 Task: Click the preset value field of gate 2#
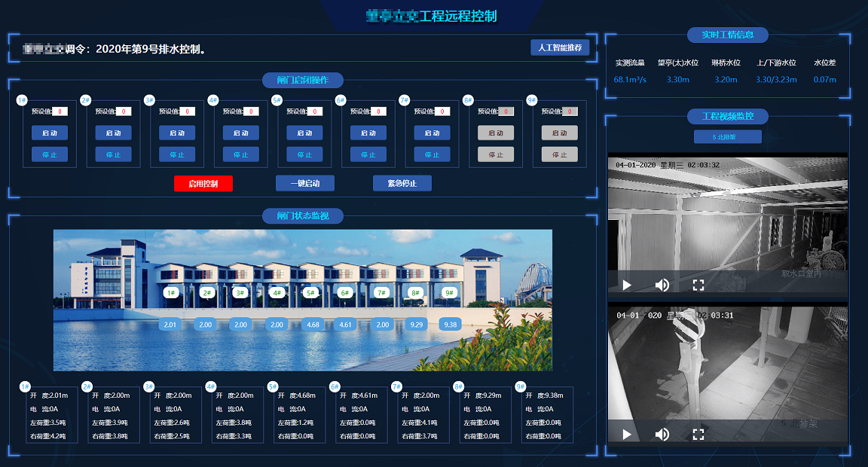click(124, 111)
